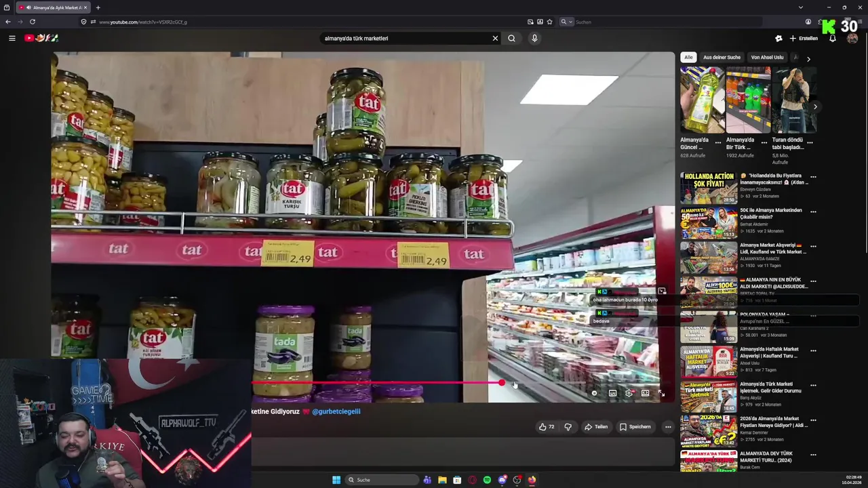
Task: Toggle autoplay switch in player
Action: pos(595,393)
